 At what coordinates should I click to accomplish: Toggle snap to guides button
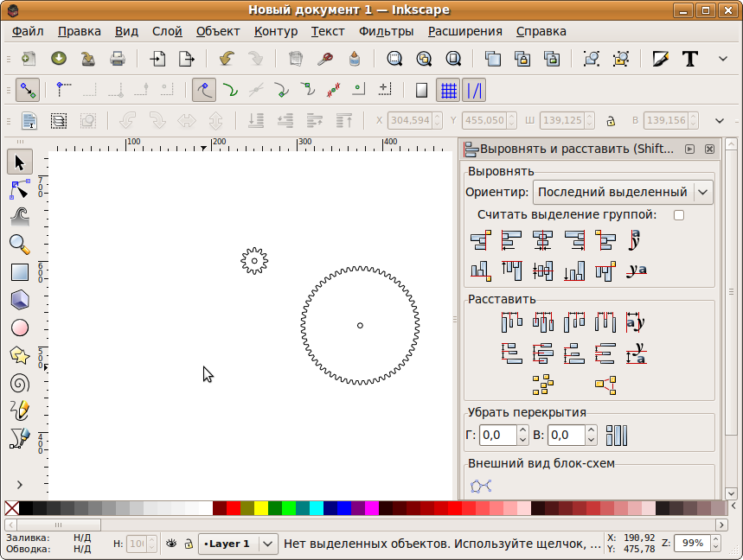(474, 90)
